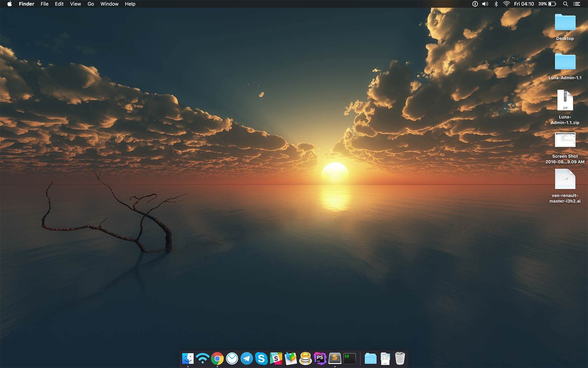The image size is (588, 368).
Task: Open Notification Center from menu bar
Action: coord(577,4)
